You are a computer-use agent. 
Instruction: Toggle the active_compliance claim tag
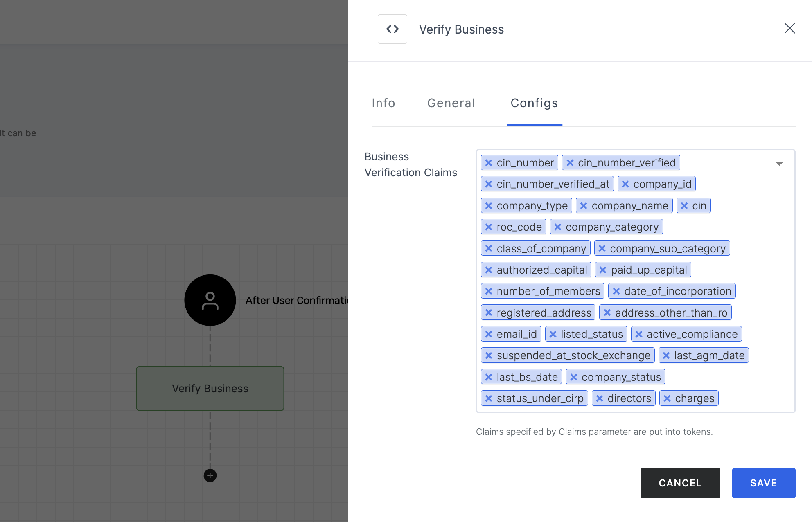[638, 334]
